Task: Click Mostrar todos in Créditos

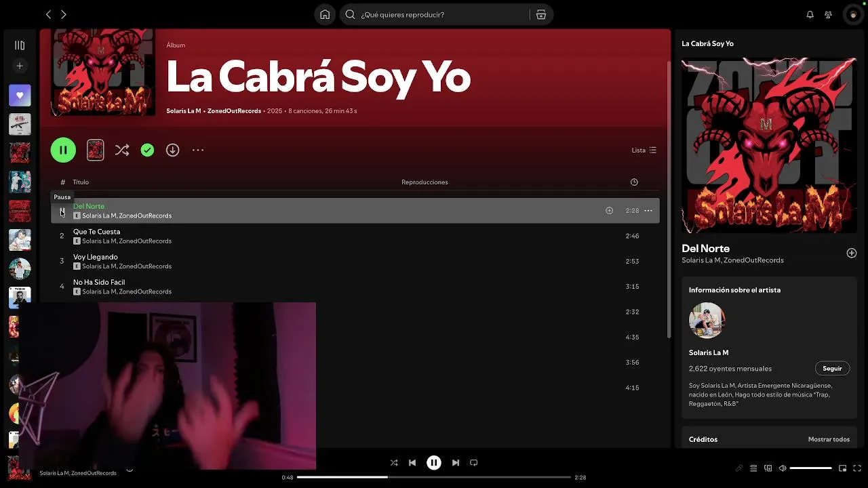Action: click(829, 439)
